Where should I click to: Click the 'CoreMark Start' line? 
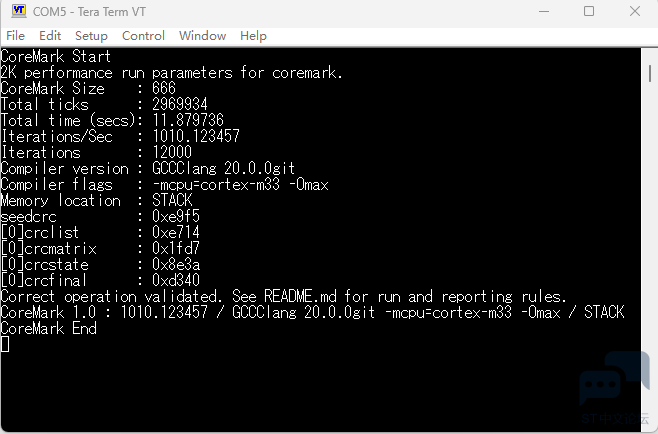(x=56, y=56)
